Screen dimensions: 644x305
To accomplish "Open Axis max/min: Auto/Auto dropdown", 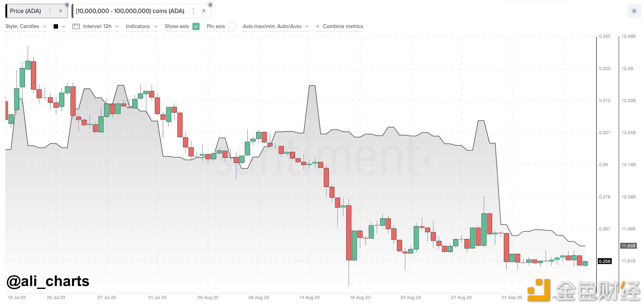I will pos(276,26).
